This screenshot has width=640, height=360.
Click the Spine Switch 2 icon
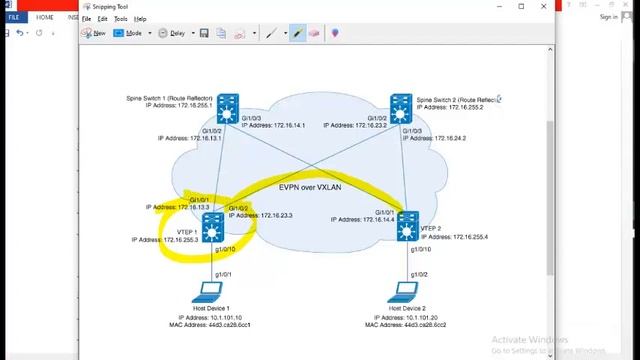coord(401,109)
